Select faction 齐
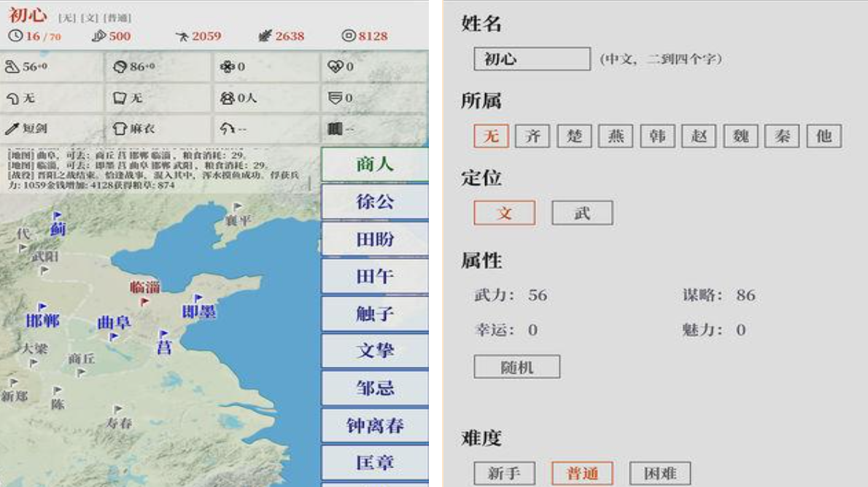Viewport: 868px width, 487px height. pyautogui.click(x=532, y=136)
